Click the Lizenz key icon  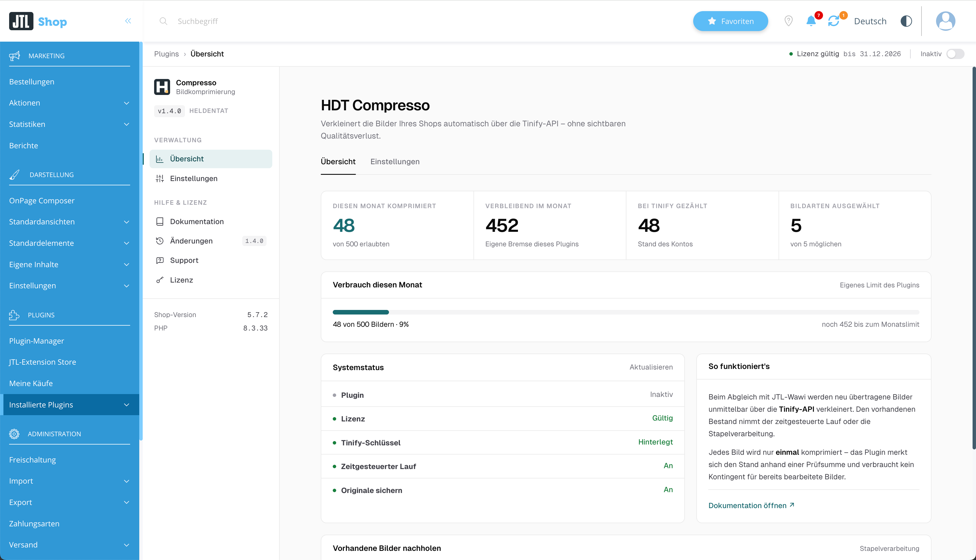pyautogui.click(x=160, y=280)
